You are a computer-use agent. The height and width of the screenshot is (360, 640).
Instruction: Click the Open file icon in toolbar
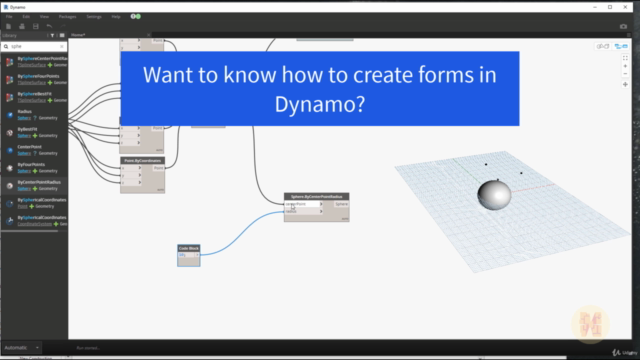[22, 26]
